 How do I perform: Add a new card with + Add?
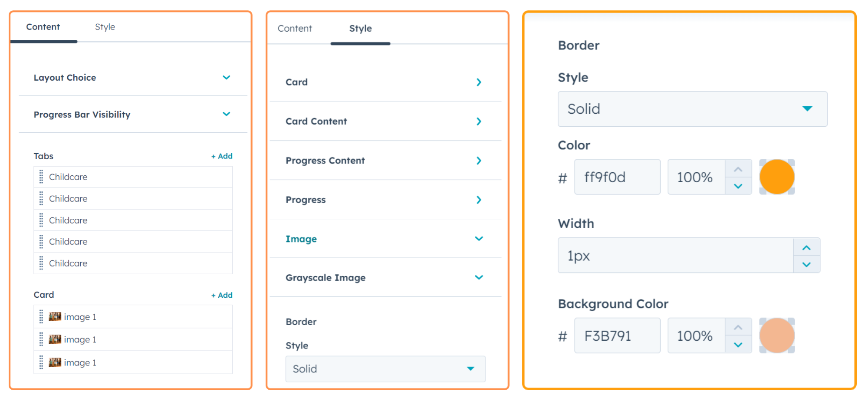(222, 295)
